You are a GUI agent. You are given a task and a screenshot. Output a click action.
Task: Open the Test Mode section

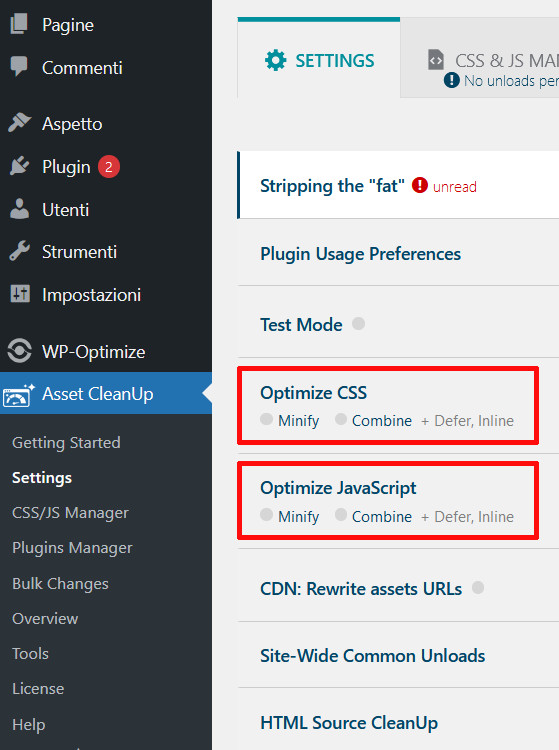pos(398,324)
